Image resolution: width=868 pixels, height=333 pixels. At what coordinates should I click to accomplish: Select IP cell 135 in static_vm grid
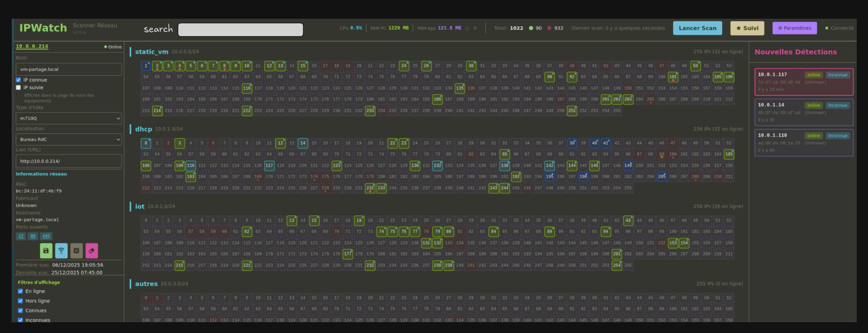(460, 88)
